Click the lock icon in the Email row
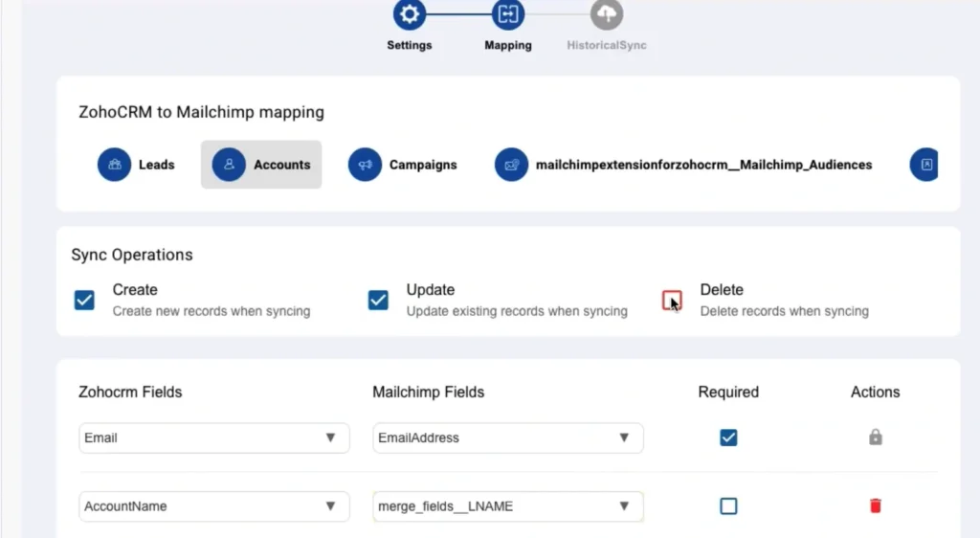 tap(875, 437)
